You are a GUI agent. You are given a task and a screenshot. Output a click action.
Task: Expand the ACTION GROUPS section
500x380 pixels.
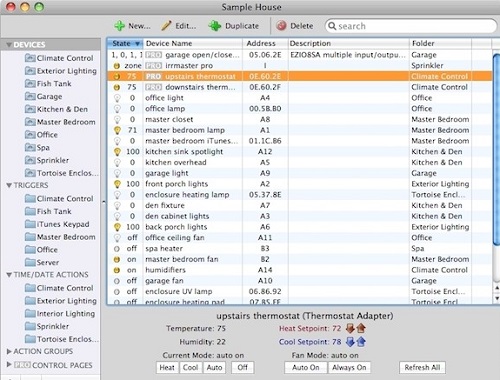[x=9, y=351]
